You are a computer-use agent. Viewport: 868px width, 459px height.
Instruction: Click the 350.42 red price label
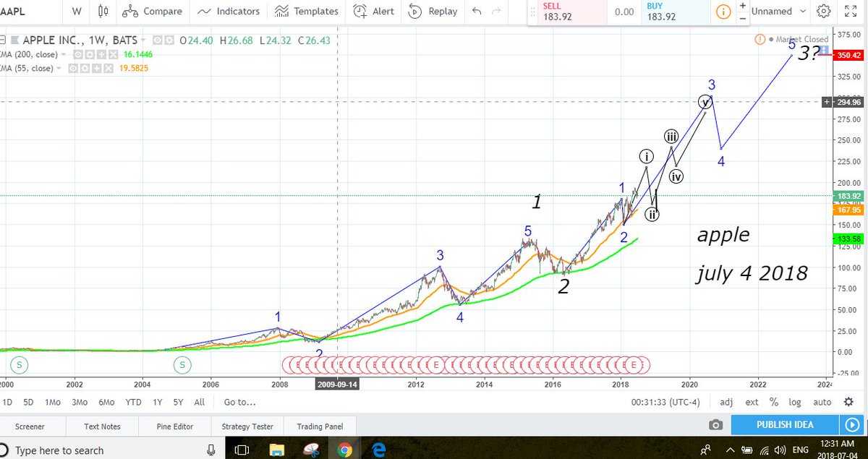coord(849,55)
